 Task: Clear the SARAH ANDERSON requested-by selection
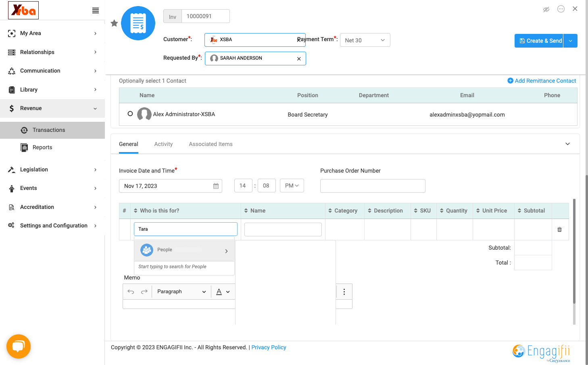pyautogui.click(x=299, y=58)
